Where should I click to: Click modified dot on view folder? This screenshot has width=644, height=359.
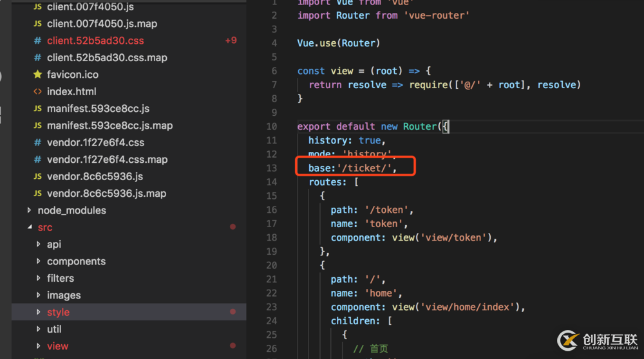pyautogui.click(x=233, y=345)
